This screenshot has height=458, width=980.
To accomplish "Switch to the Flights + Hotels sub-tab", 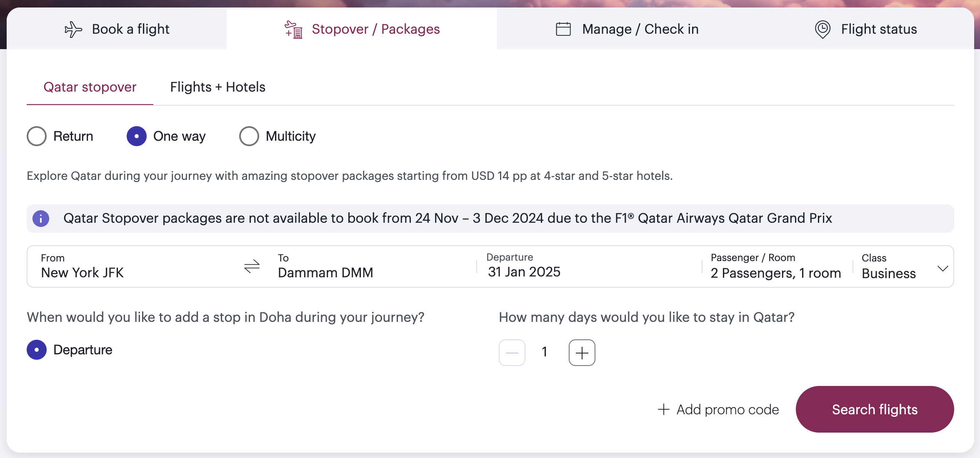I will coord(217,87).
